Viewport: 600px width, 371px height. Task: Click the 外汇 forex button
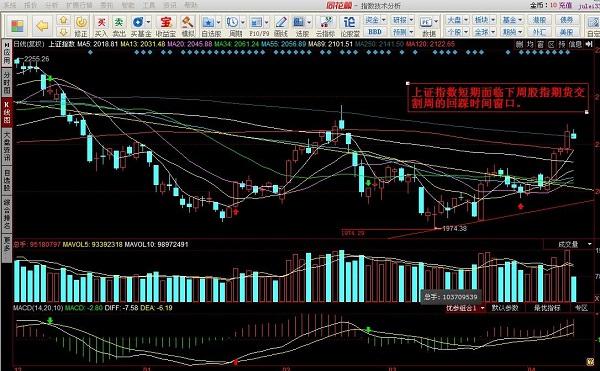click(x=539, y=31)
